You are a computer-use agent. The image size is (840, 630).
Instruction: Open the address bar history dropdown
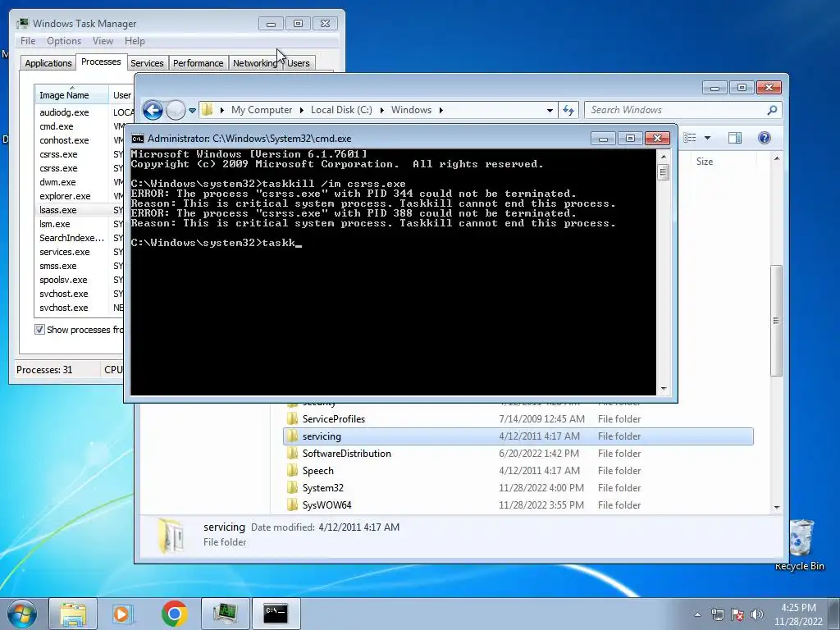click(550, 111)
